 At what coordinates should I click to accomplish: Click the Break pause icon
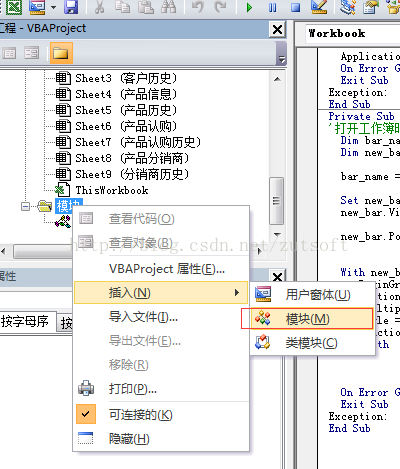[x=272, y=7]
